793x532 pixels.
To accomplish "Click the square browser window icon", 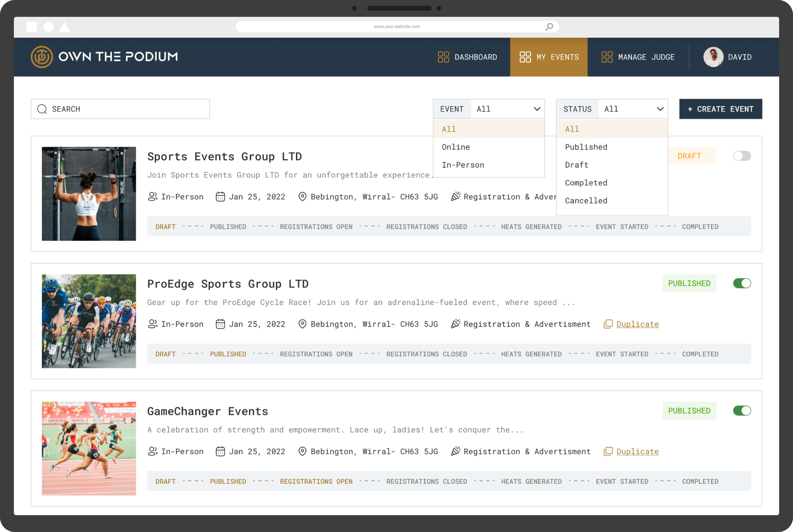I will click(32, 26).
